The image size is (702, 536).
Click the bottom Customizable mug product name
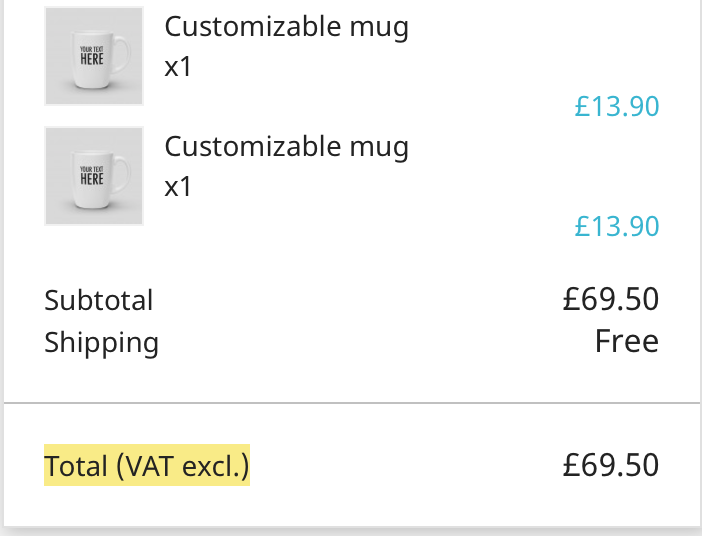coord(286,147)
